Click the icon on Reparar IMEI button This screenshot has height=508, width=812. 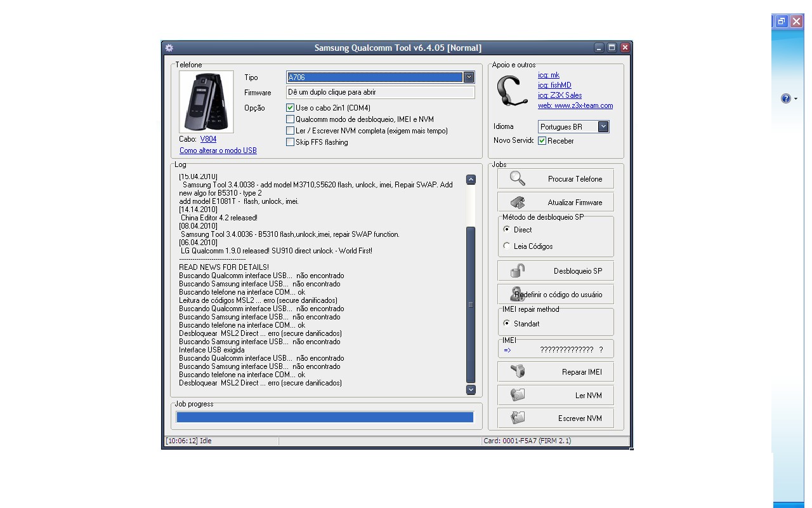pos(518,371)
